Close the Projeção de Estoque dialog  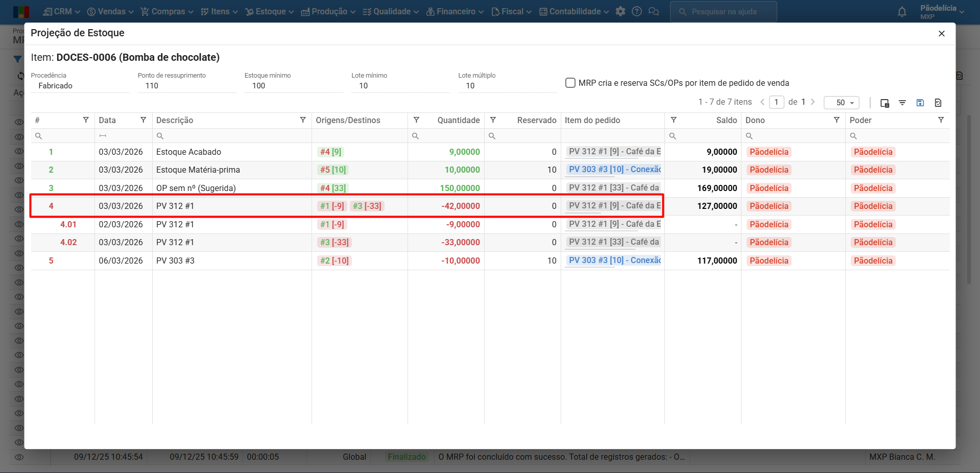coord(941,34)
